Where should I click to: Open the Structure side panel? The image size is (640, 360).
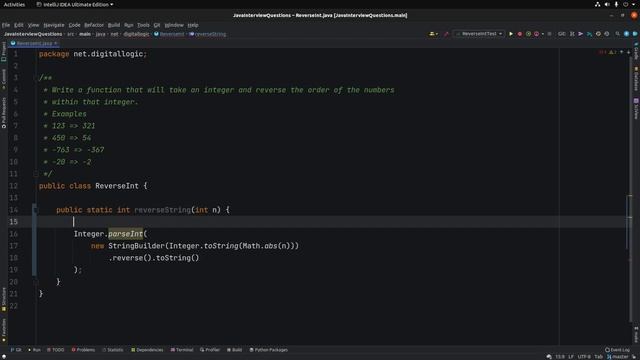click(x=4, y=300)
